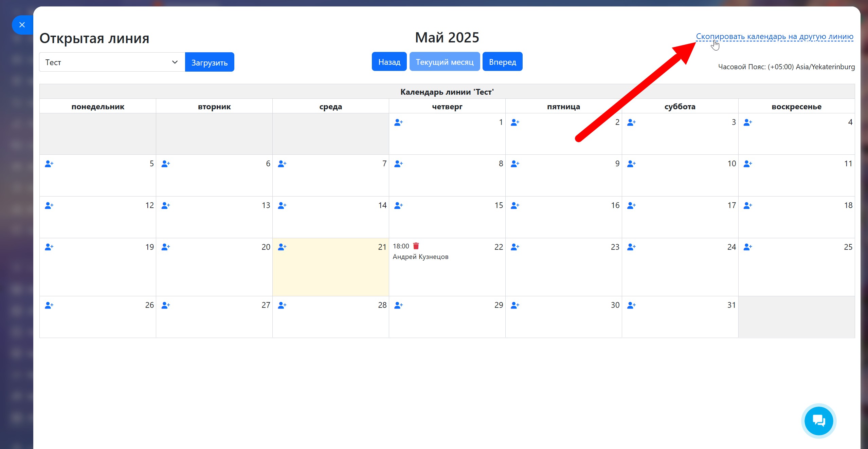Click add-operator icon on May 1
This screenshot has height=449, width=868.
[x=398, y=123]
